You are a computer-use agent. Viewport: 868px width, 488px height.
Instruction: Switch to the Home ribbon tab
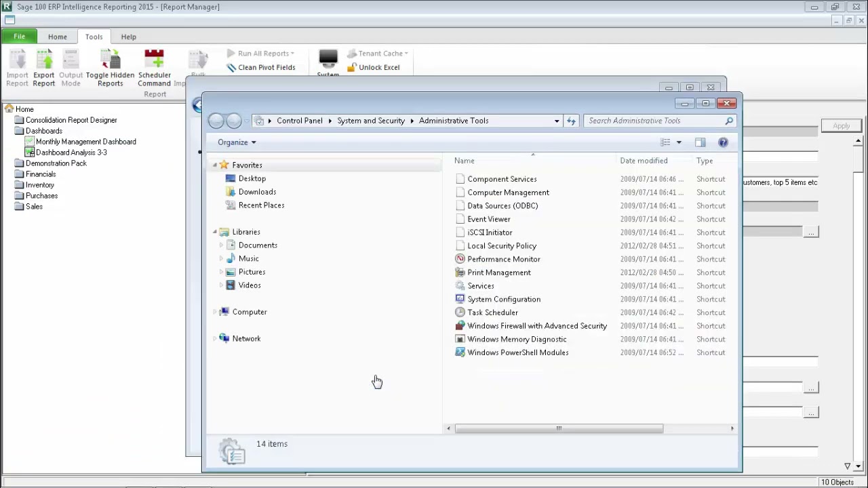tap(58, 37)
